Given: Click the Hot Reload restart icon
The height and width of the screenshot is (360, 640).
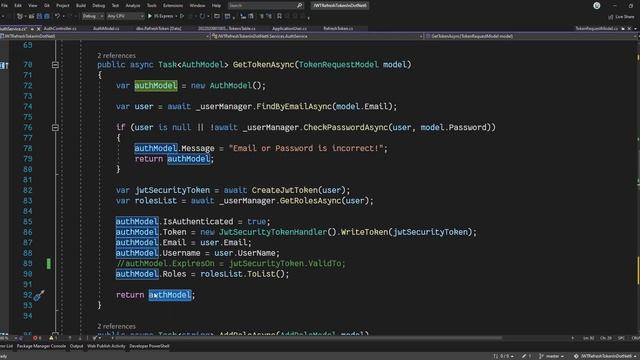Looking at the screenshot, I should click(x=202, y=16).
